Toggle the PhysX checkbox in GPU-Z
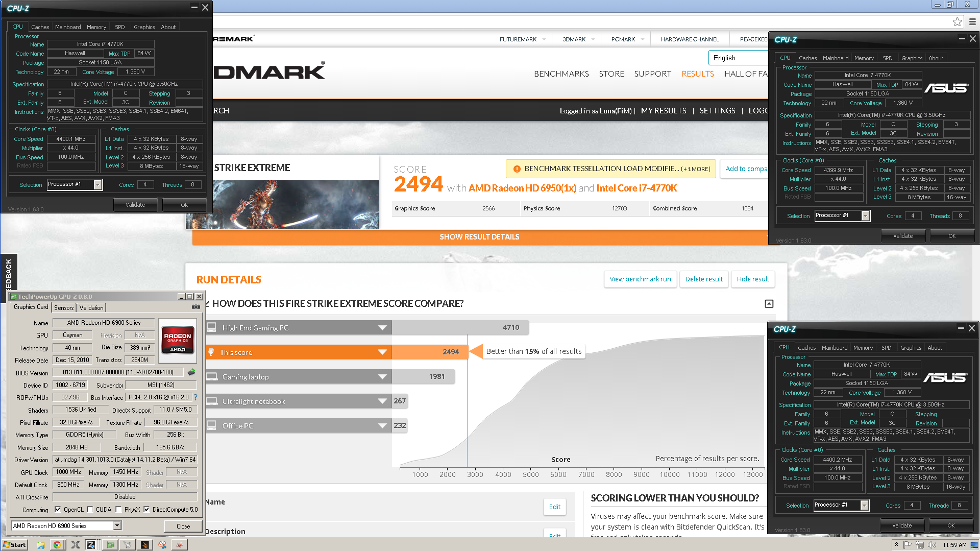The width and height of the screenshot is (980, 551). (118, 510)
